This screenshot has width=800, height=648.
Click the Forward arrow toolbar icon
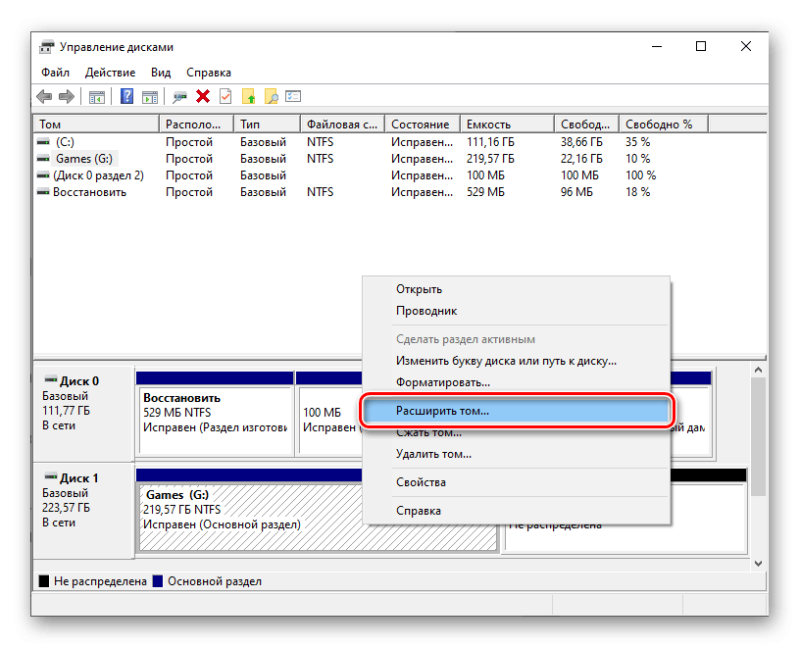pyautogui.click(x=67, y=96)
